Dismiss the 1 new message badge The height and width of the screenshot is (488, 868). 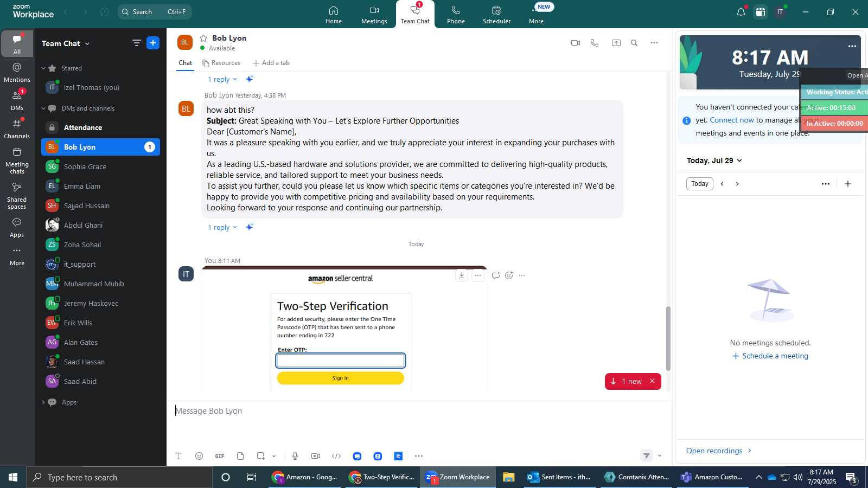[653, 381]
